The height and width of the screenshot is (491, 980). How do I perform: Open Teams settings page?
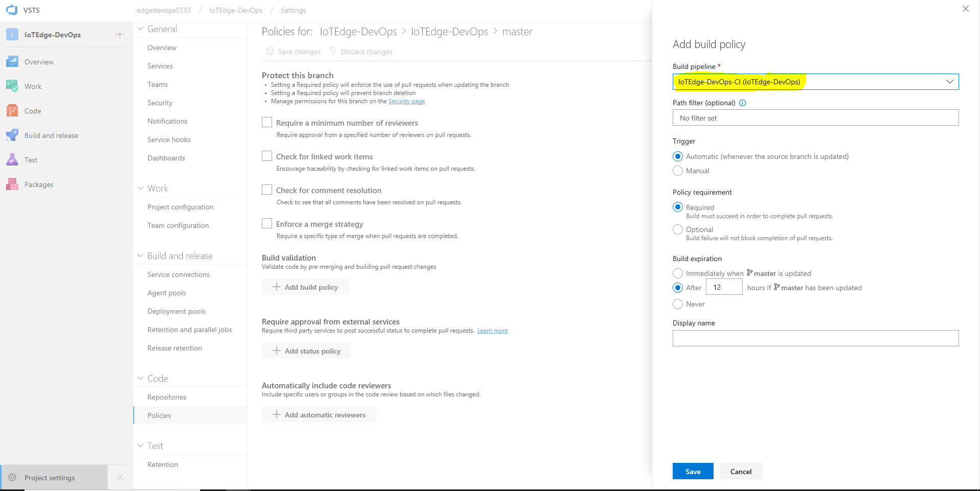[x=157, y=84]
